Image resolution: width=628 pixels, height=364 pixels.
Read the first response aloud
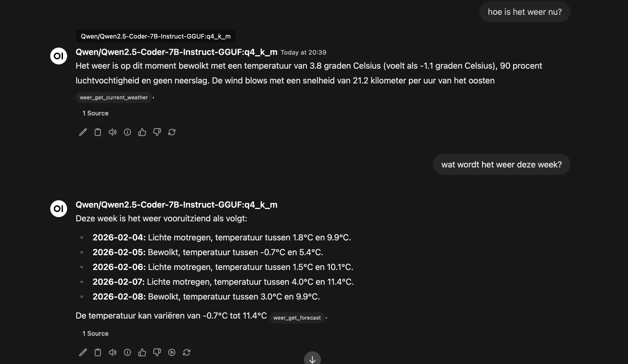pyautogui.click(x=112, y=132)
